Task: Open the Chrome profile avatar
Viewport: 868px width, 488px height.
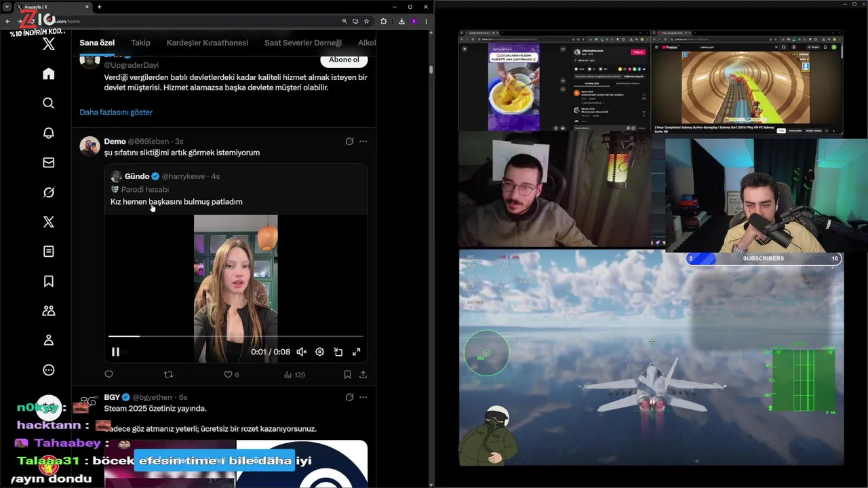Action: 414,21
